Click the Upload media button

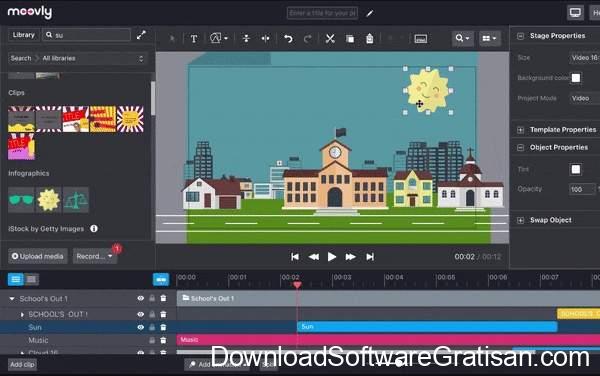coord(38,256)
